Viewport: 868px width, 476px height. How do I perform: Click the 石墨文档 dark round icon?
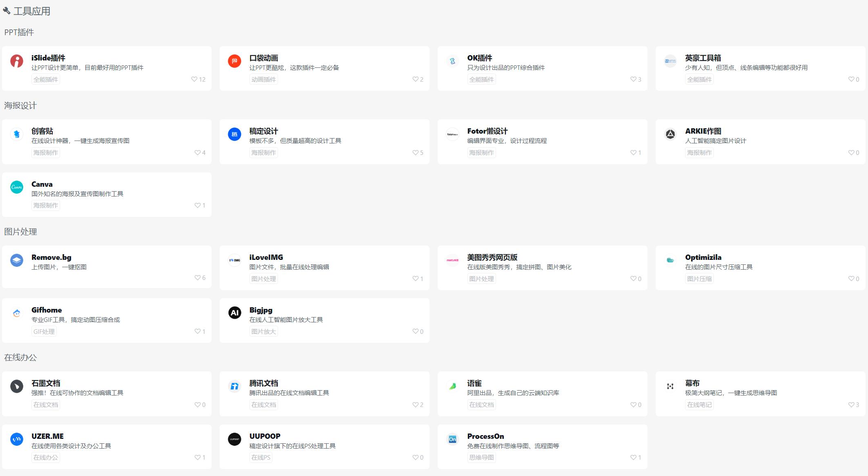17,386
